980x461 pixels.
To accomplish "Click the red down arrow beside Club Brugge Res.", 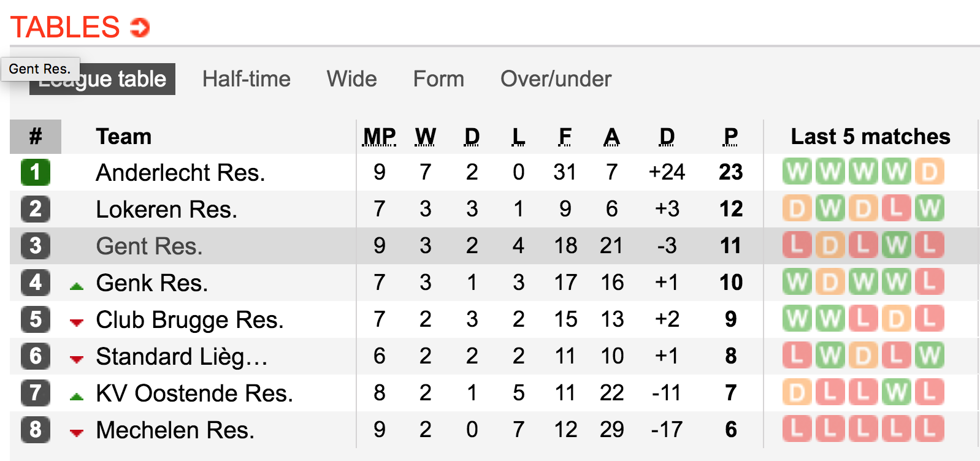I will point(77,322).
